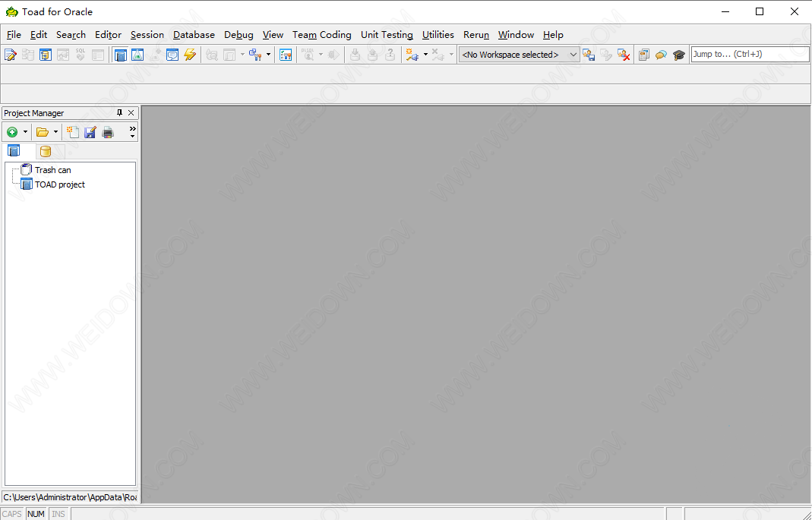This screenshot has width=812, height=520.
Task: Open the Rerun menu
Action: (x=476, y=35)
